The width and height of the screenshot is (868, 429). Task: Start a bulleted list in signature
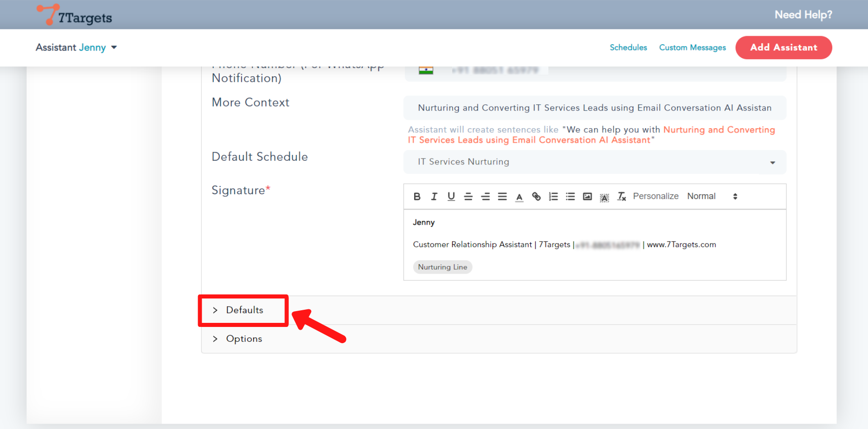pyautogui.click(x=570, y=196)
